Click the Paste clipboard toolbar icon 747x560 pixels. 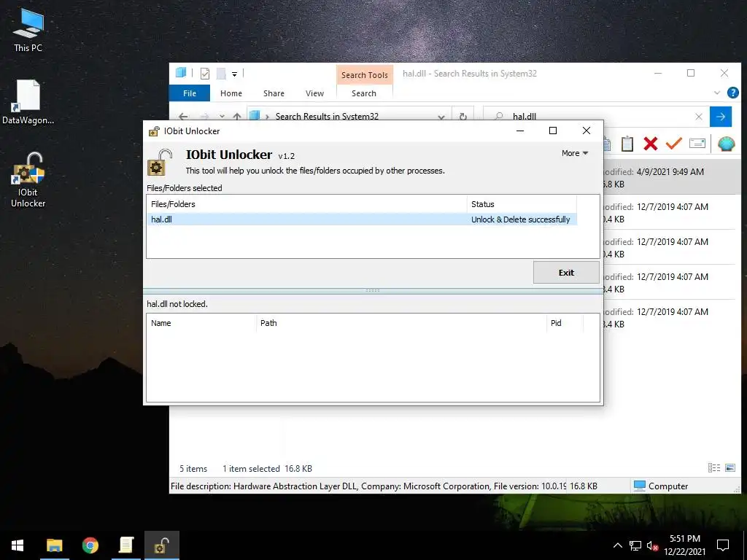(627, 144)
